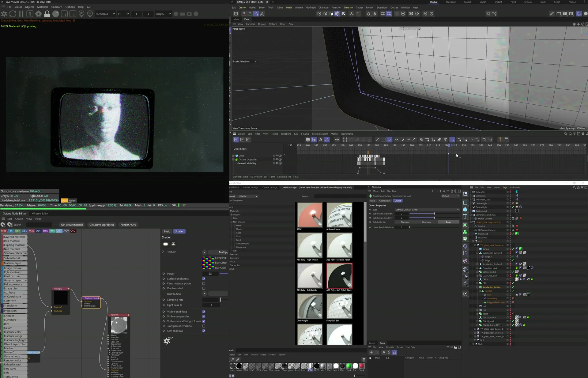Open Image2 dropdown in Live Viewer
The height and width of the screenshot is (378, 588).
point(163,14)
